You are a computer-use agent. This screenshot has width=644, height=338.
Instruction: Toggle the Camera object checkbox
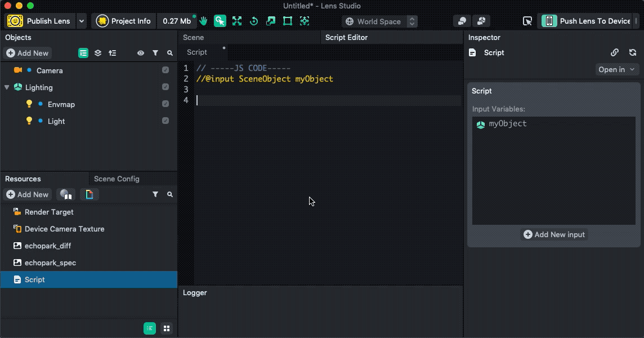click(x=166, y=70)
